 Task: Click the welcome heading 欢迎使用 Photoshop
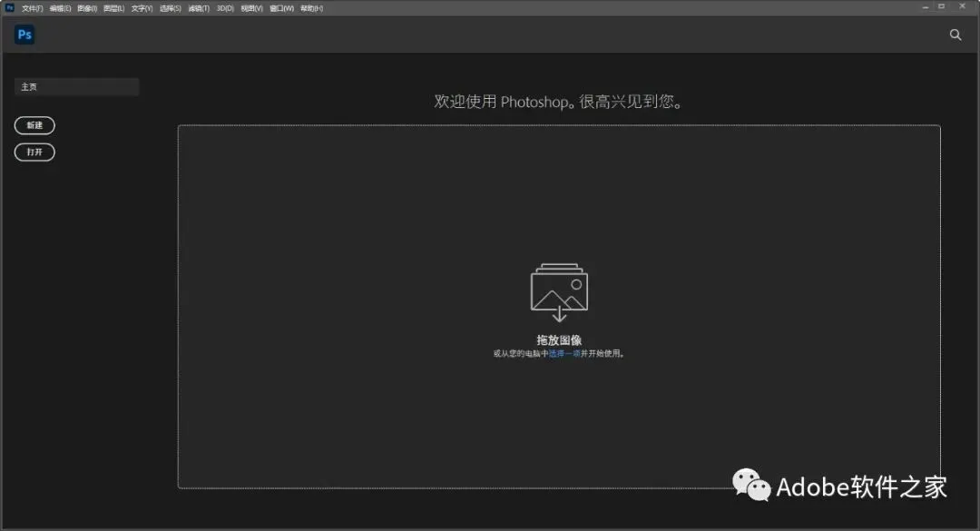[558, 102]
